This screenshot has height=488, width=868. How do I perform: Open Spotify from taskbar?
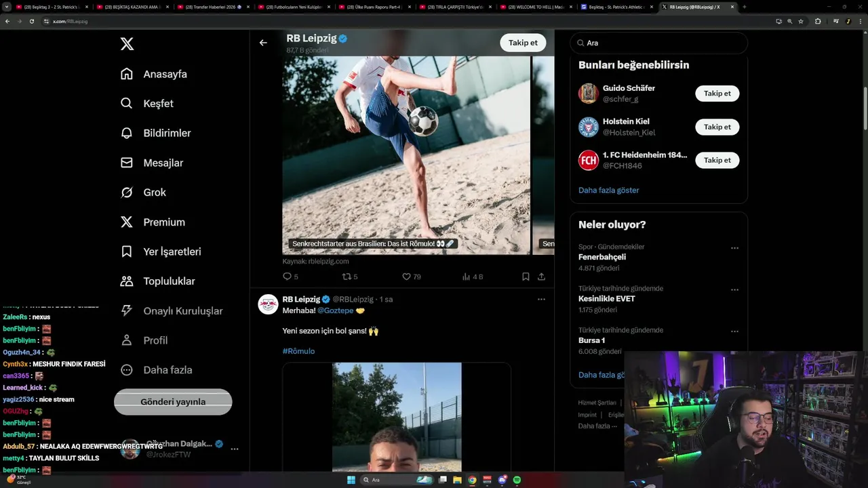(517, 480)
